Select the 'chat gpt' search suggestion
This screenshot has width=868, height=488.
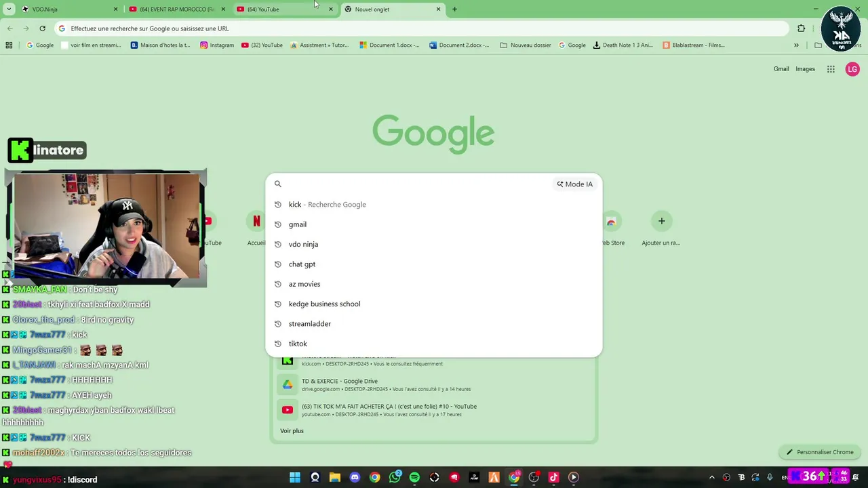434,264
